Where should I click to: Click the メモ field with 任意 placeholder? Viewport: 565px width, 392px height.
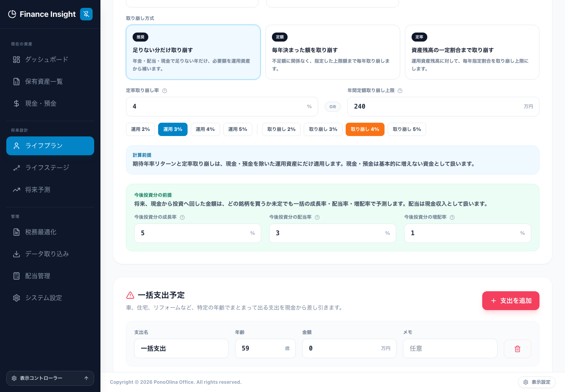(450, 348)
